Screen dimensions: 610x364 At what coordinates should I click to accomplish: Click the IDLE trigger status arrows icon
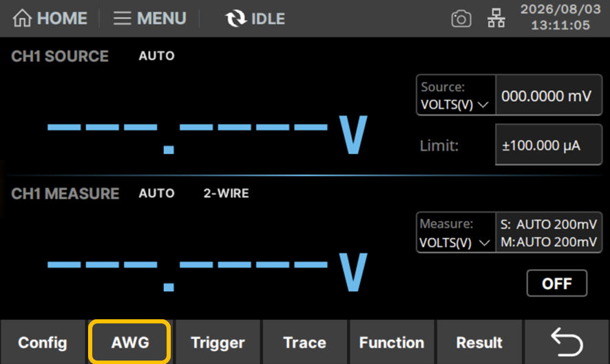(x=235, y=19)
